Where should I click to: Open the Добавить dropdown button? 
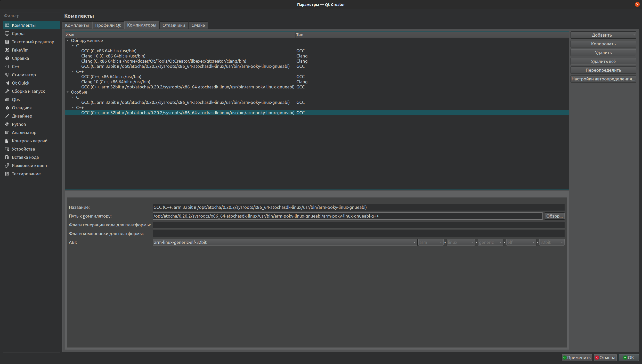click(x=603, y=35)
